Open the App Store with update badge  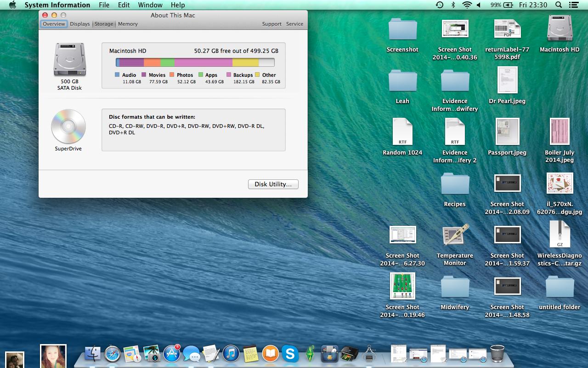[172, 353]
